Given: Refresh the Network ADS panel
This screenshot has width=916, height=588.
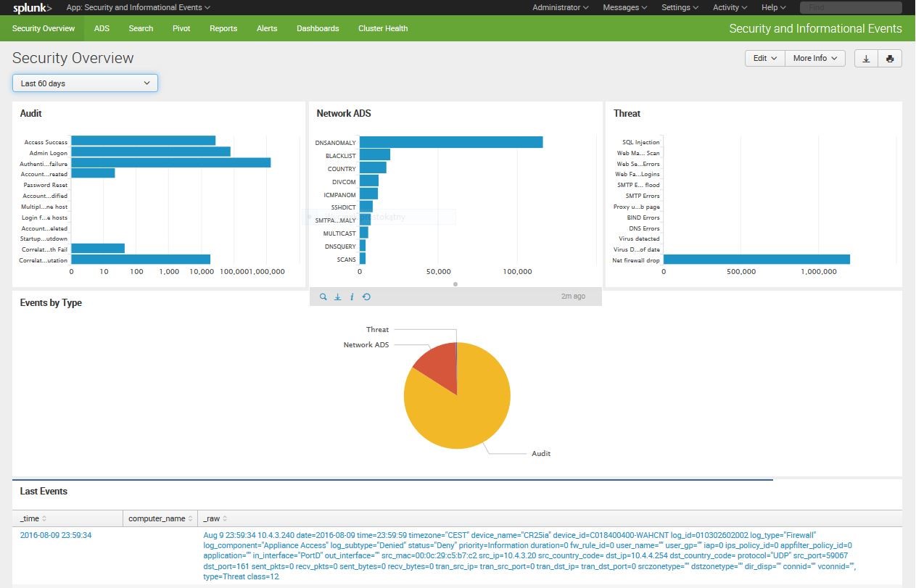Looking at the screenshot, I should coord(366,297).
